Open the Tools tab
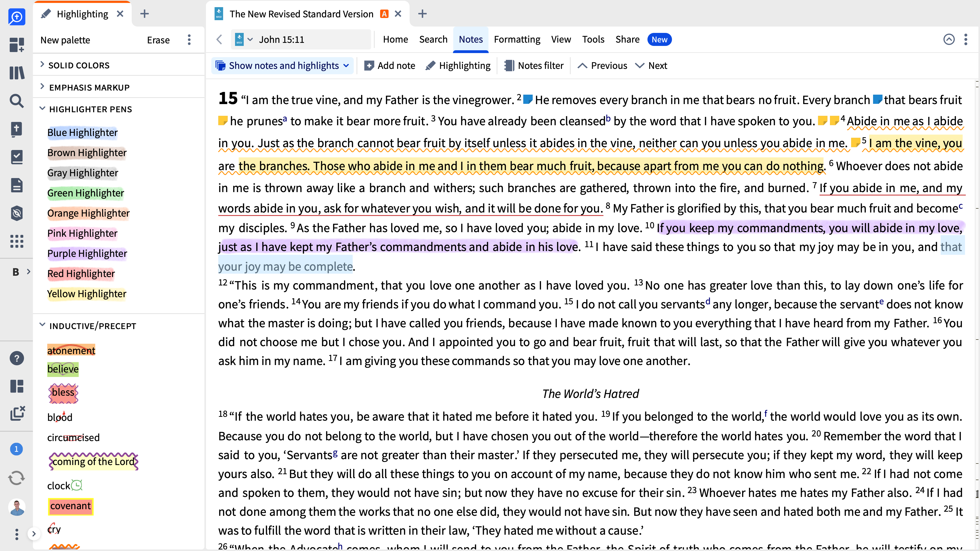The height and width of the screenshot is (551, 980). 593,39
